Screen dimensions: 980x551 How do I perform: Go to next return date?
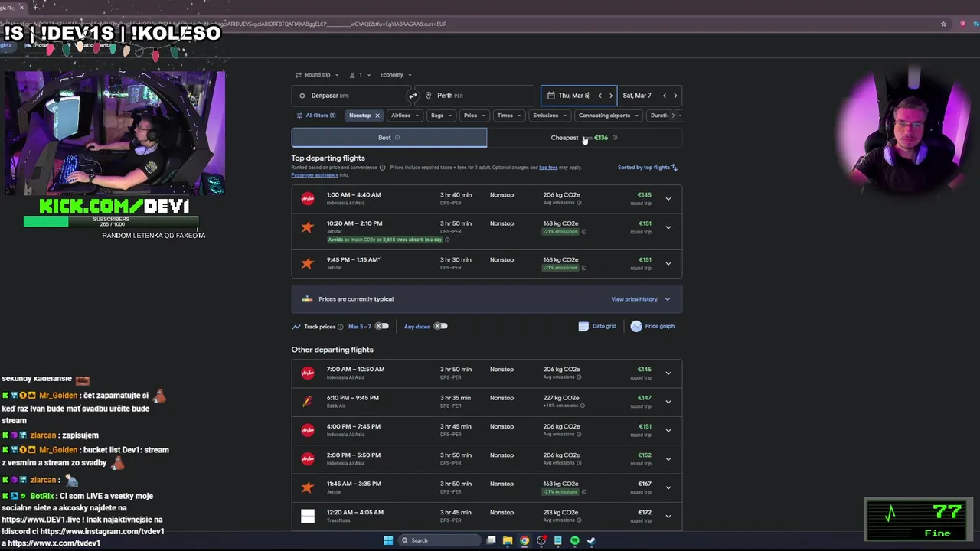coord(675,96)
